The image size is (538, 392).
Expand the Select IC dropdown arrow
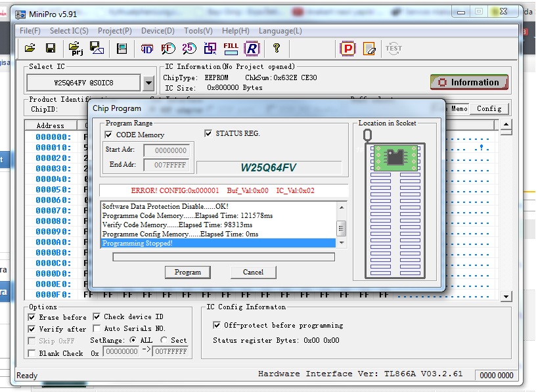click(x=148, y=83)
